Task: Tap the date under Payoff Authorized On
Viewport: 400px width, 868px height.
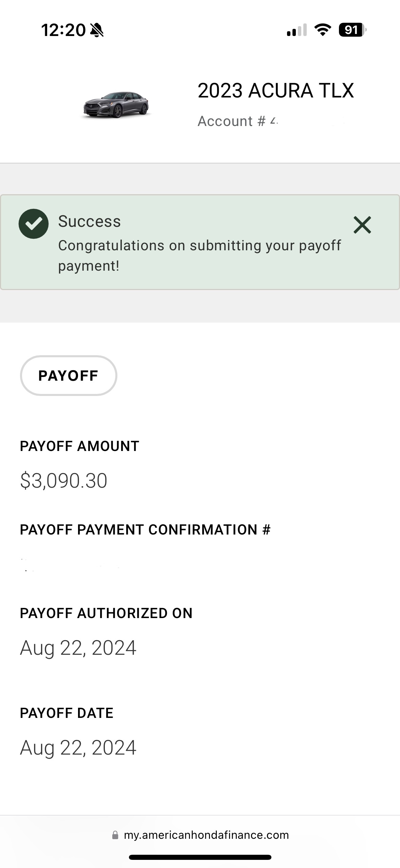Action: pyautogui.click(x=78, y=648)
